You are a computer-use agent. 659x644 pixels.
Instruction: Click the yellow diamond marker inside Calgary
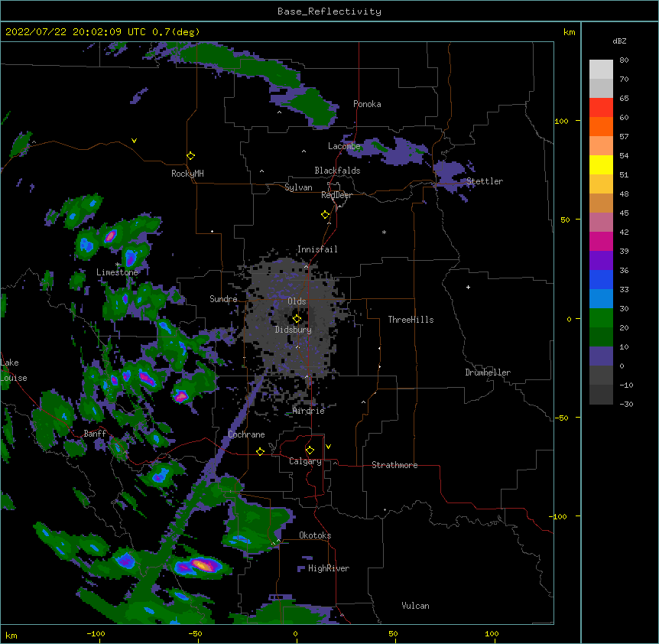coord(310,450)
